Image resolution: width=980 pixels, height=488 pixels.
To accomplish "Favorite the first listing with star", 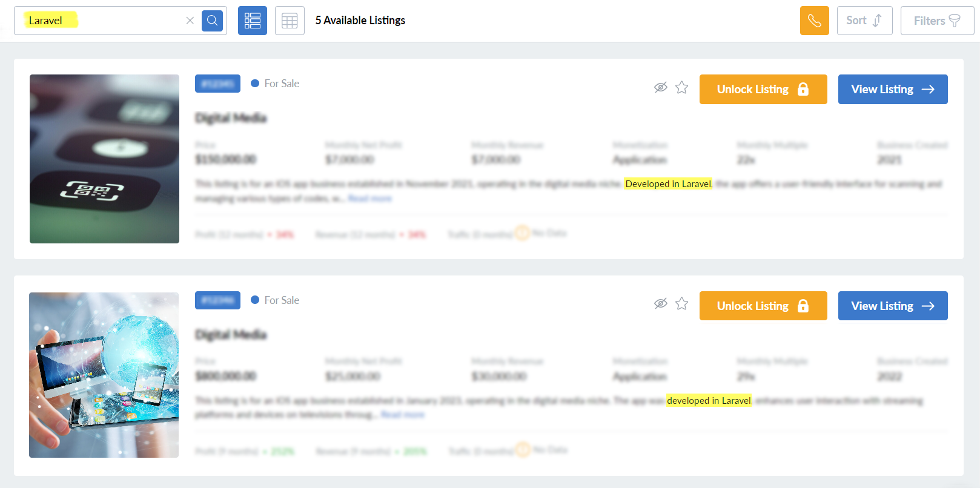I will click(x=682, y=87).
